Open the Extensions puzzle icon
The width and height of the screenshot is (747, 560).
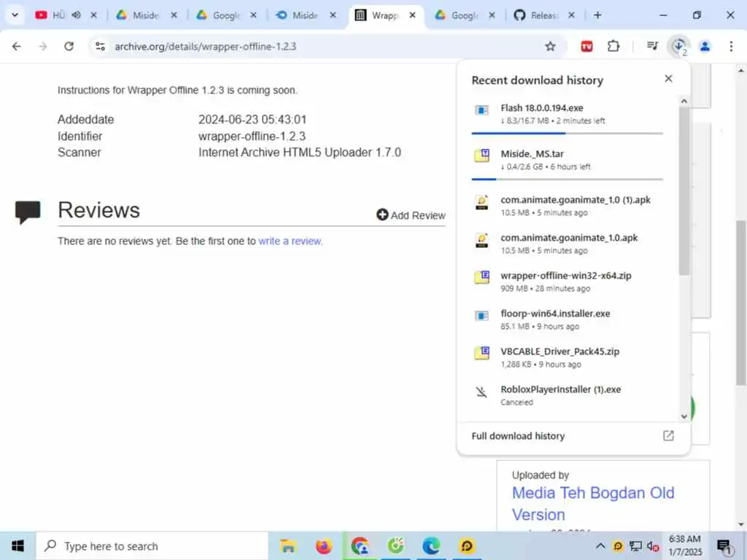coord(614,46)
